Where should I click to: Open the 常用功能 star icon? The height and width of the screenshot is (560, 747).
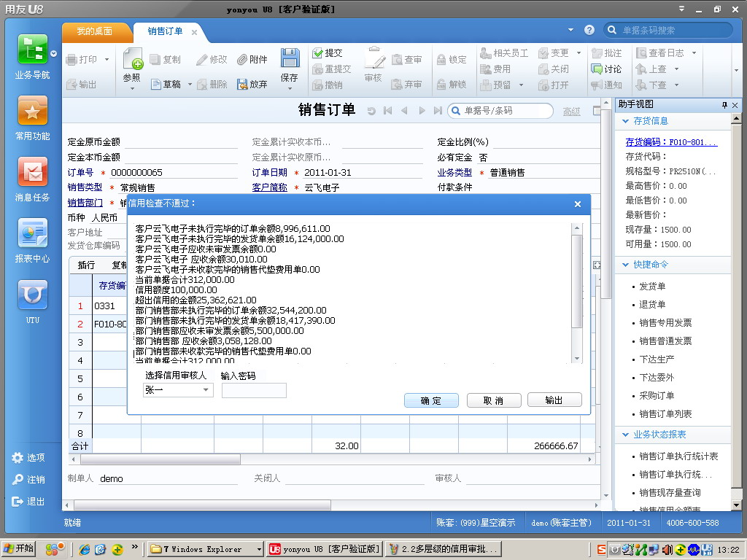pyautogui.click(x=32, y=111)
